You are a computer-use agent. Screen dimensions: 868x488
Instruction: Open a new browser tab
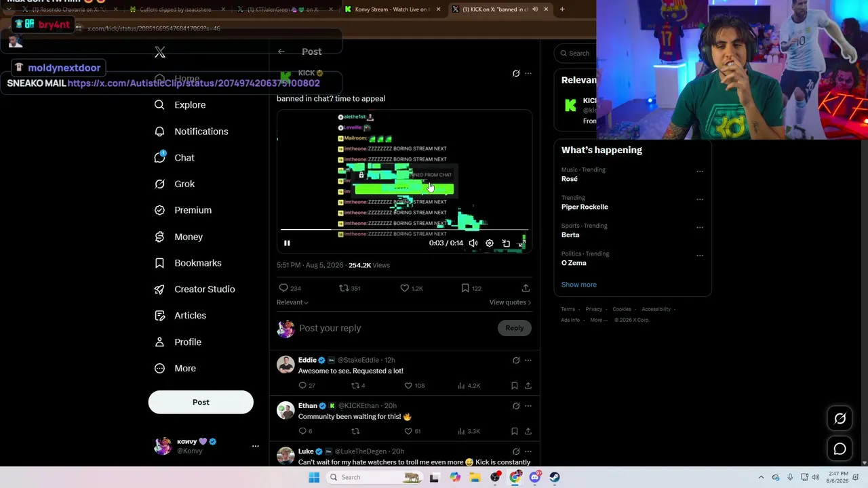tap(562, 9)
